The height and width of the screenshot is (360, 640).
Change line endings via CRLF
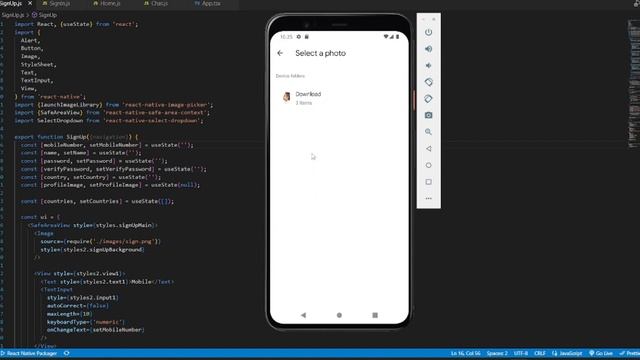click(x=540, y=353)
